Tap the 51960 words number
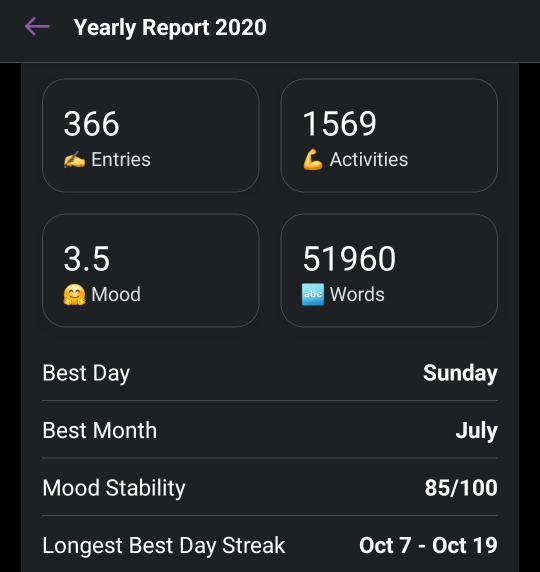The width and height of the screenshot is (540, 572). pyautogui.click(x=349, y=259)
